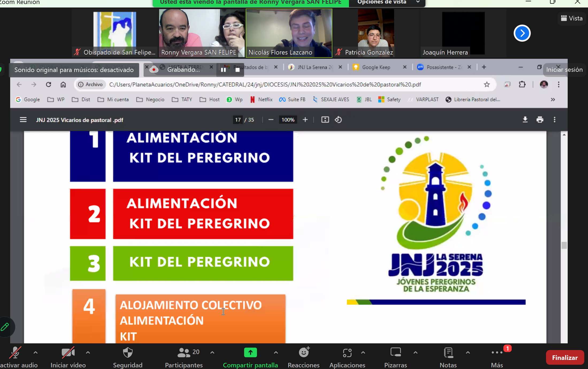Reload the page in shared browser

pos(48,84)
